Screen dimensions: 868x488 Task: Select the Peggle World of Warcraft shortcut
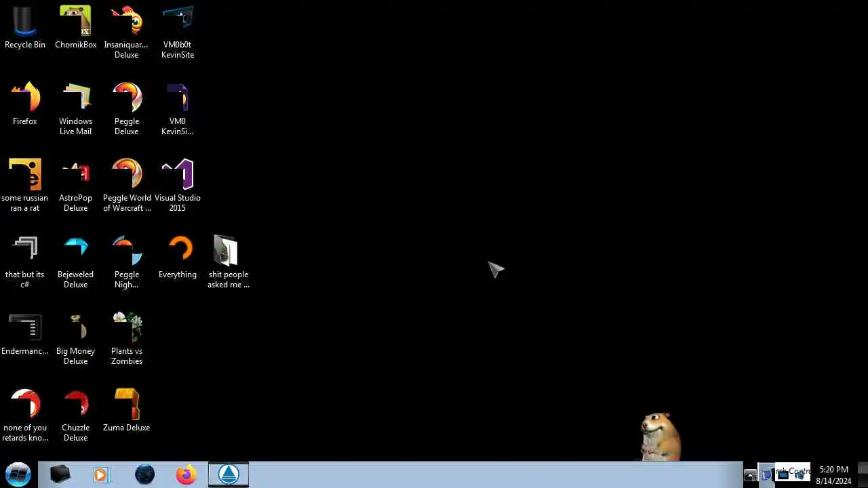coord(127,186)
